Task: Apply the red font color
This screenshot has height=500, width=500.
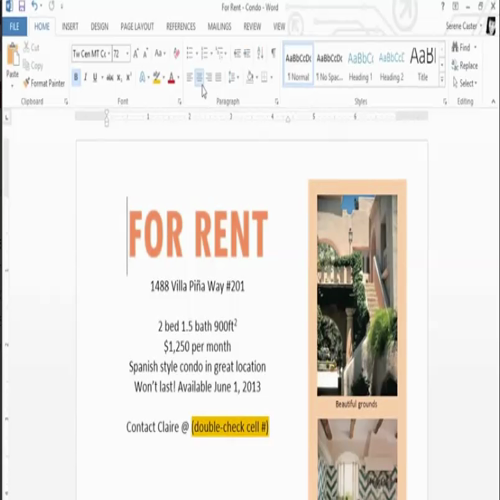Action: coord(171,78)
